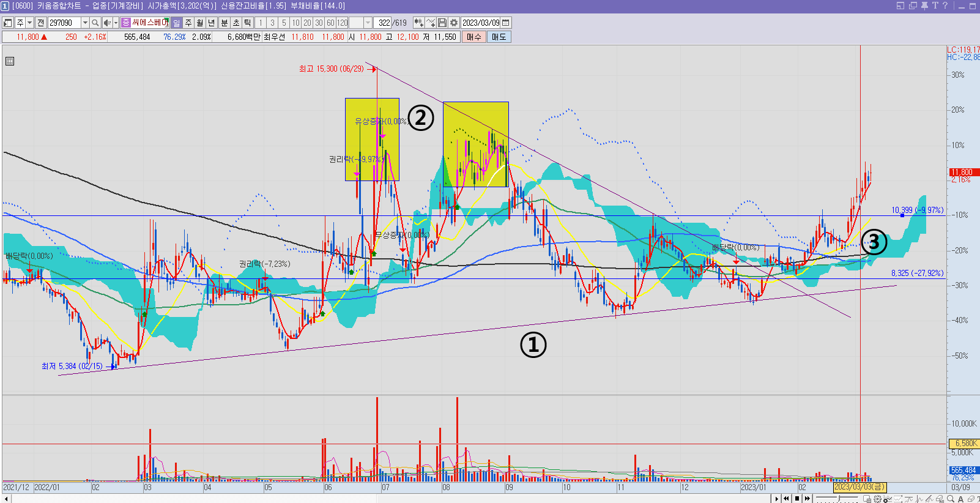
Task: Click the 8,325 (-27.92%) horizontal line label
Action: coord(917,273)
